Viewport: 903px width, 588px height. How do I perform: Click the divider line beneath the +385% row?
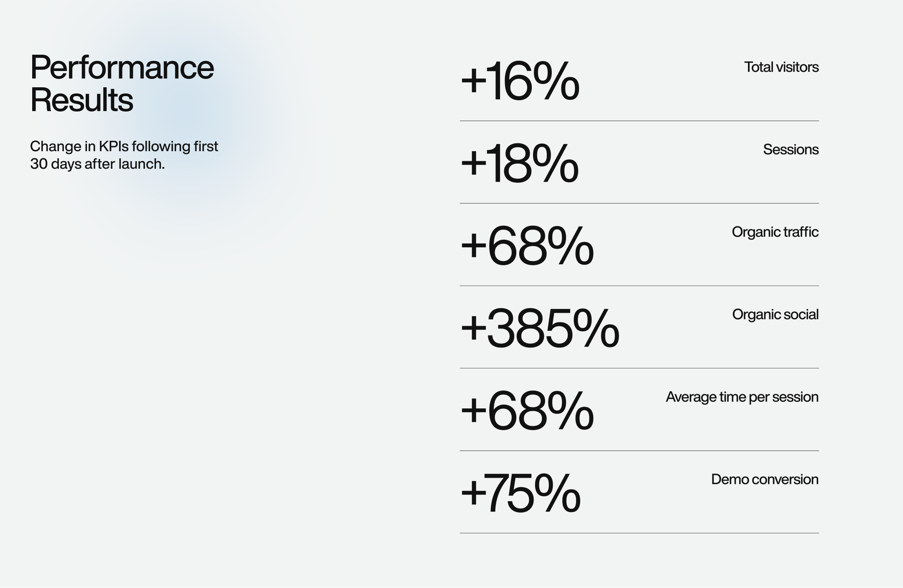[639, 368]
